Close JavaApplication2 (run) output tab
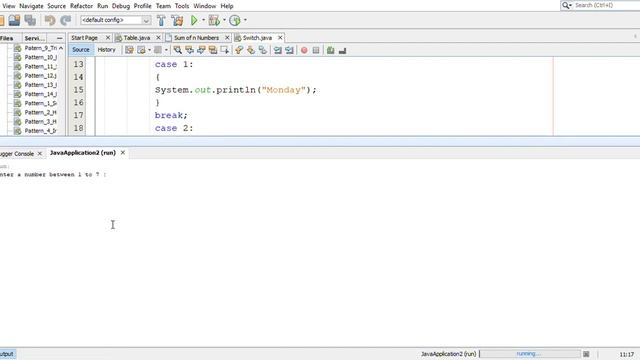 (122, 153)
